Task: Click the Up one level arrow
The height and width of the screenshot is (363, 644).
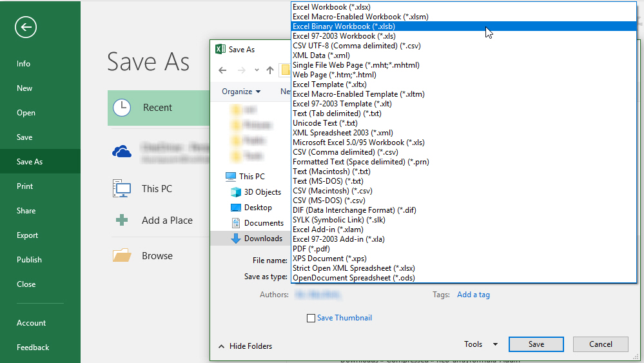Action: [270, 70]
